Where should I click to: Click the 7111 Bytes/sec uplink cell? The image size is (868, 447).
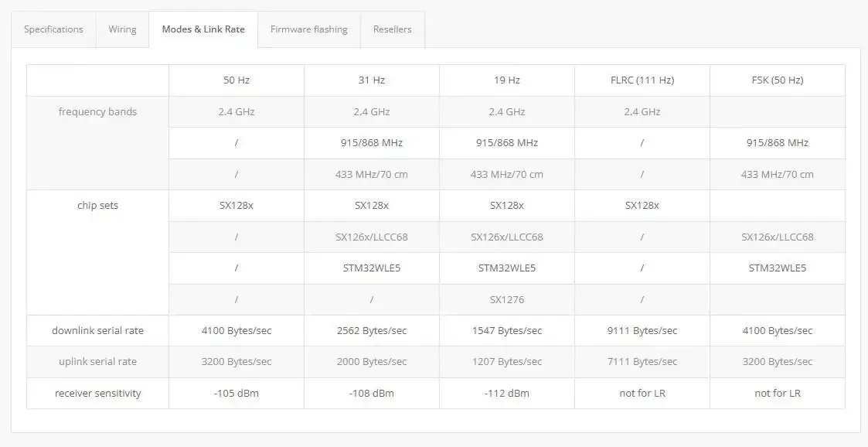pyautogui.click(x=642, y=362)
